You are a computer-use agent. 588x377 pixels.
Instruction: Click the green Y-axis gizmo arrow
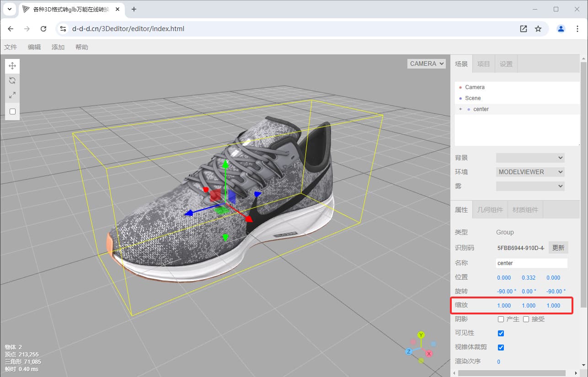(x=225, y=165)
